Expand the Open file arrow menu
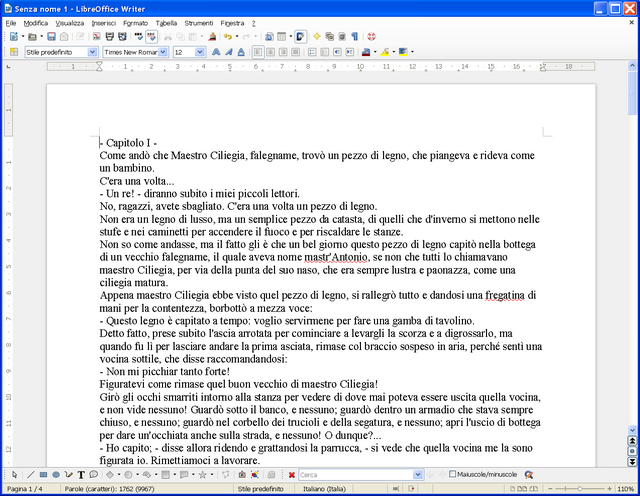The height and width of the screenshot is (496, 640). pos(41,37)
